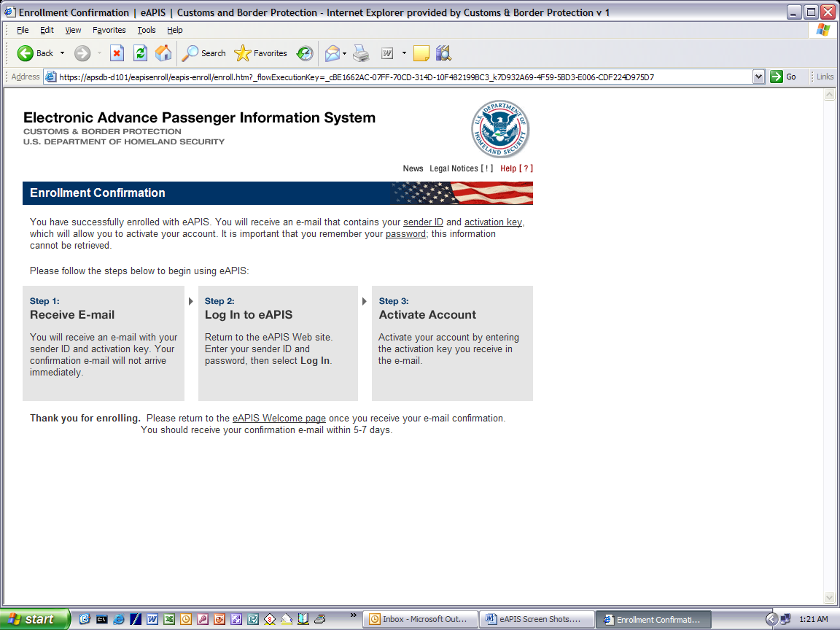
Task: Open the Edit menu
Action: point(47,30)
